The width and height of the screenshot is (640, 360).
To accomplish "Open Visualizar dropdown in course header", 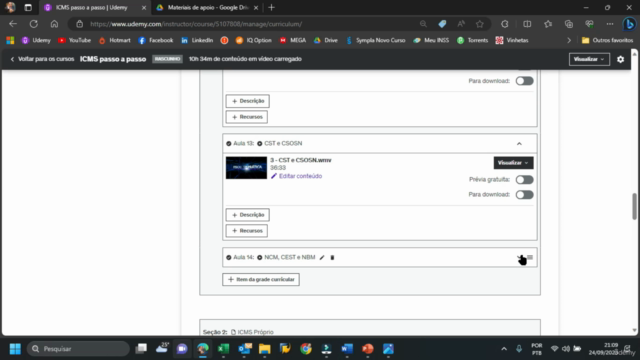I will click(589, 59).
